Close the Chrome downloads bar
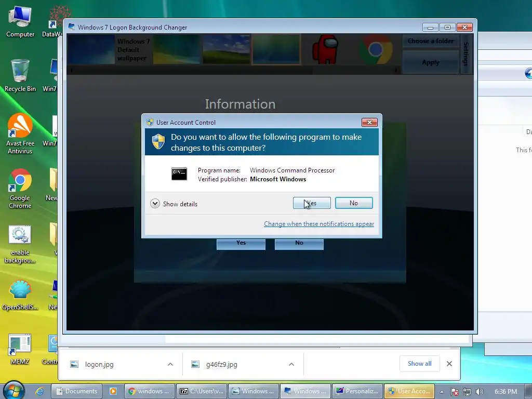This screenshot has height=399, width=532. click(x=449, y=364)
